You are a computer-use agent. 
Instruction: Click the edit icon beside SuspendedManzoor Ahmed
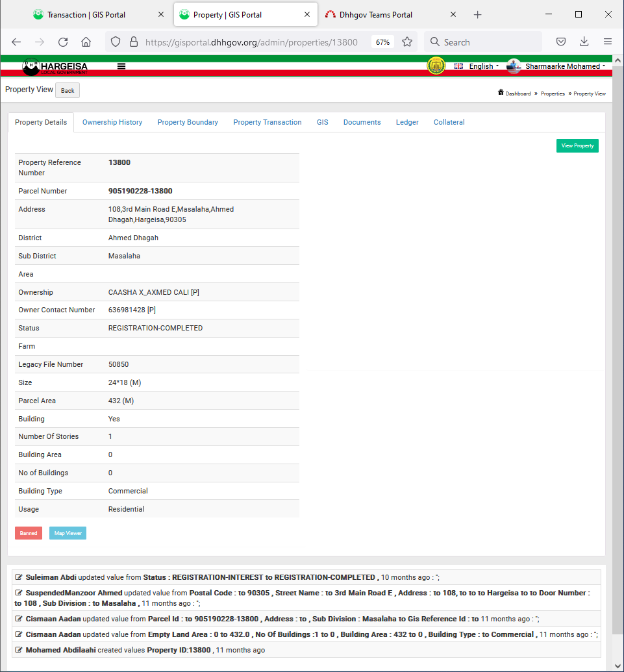(x=18, y=593)
